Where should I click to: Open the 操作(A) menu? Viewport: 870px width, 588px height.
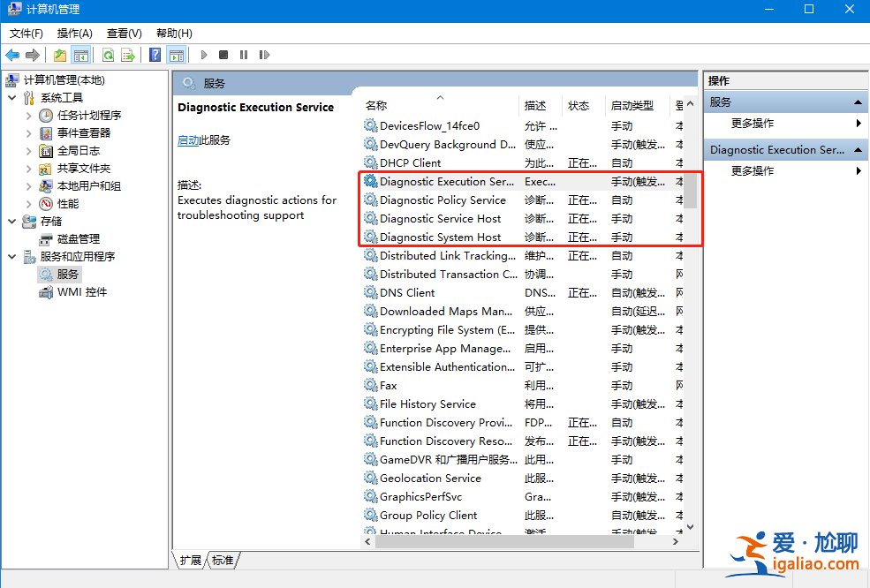pyautogui.click(x=74, y=33)
